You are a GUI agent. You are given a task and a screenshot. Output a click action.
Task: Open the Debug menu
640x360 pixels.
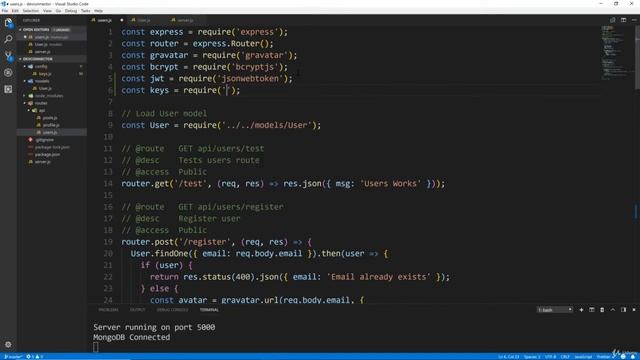point(71,11)
